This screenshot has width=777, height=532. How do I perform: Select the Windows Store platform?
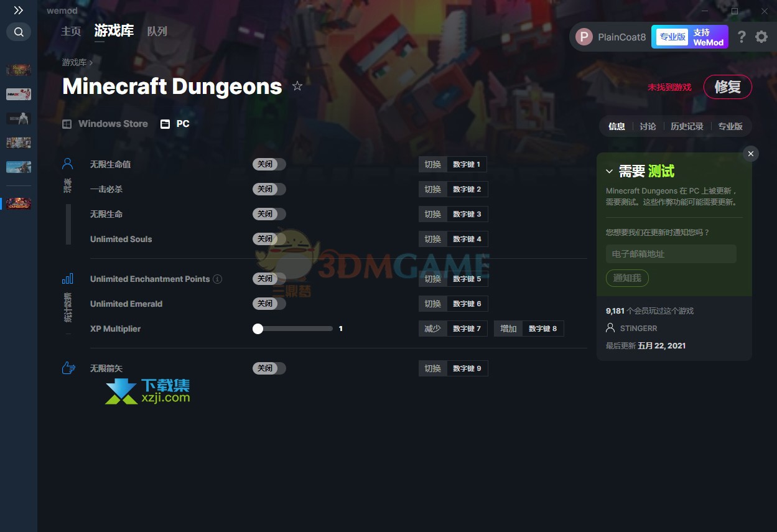pyautogui.click(x=105, y=124)
